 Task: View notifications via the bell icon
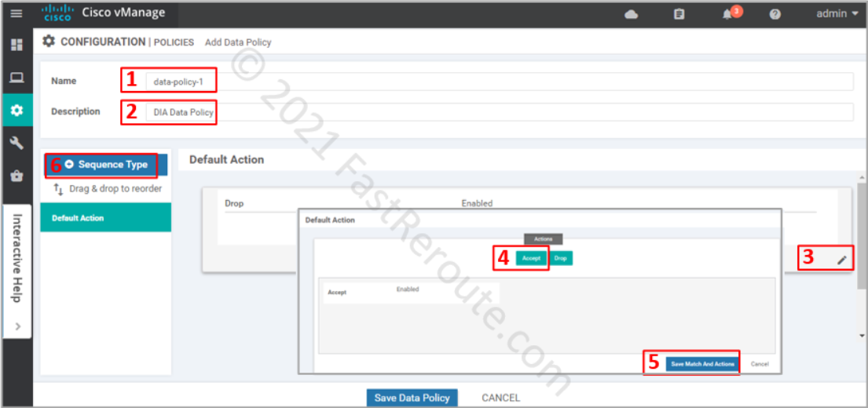(728, 14)
